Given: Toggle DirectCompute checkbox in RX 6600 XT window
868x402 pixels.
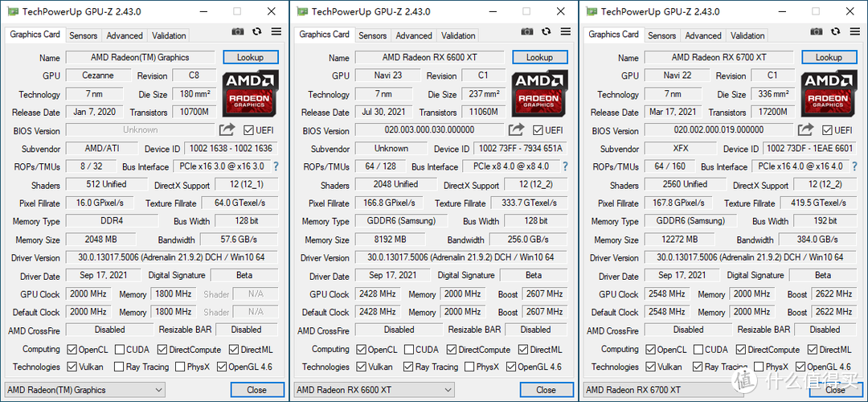Looking at the screenshot, I should [451, 350].
